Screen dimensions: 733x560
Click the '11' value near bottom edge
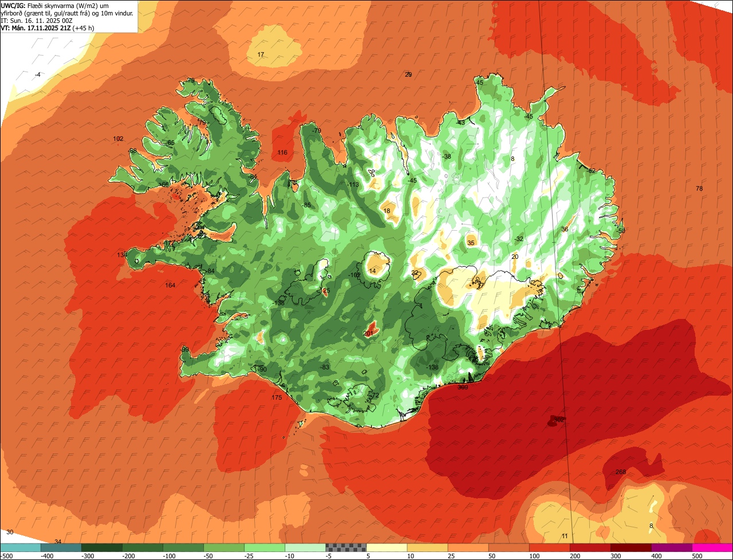pyautogui.click(x=565, y=536)
